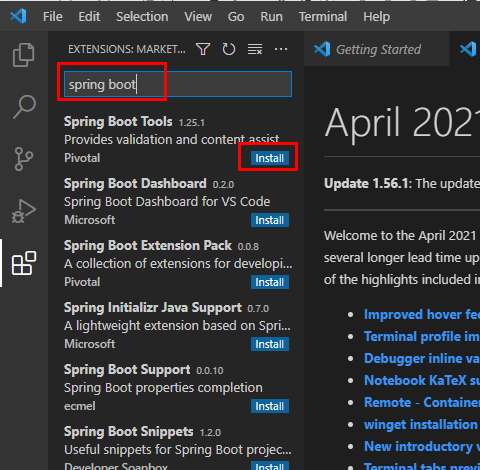The height and width of the screenshot is (470, 480).
Task: Select the Spring Boot Snippets title
Action: click(x=129, y=432)
